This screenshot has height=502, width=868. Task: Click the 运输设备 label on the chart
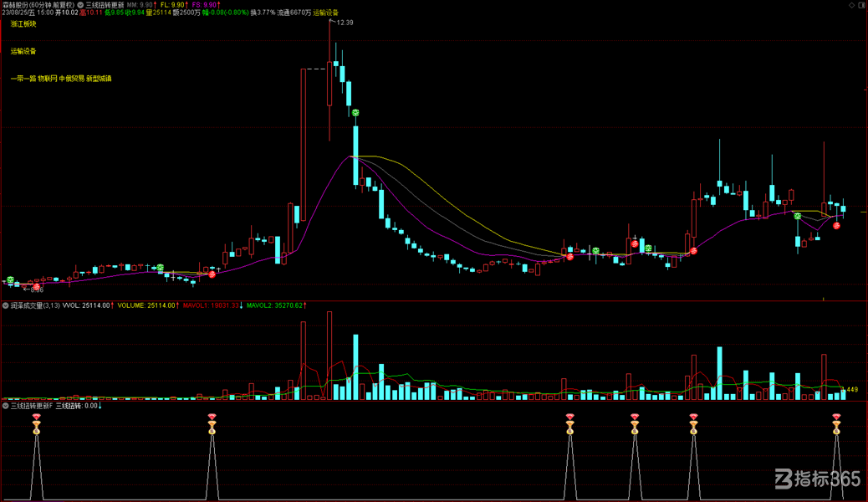coord(23,51)
